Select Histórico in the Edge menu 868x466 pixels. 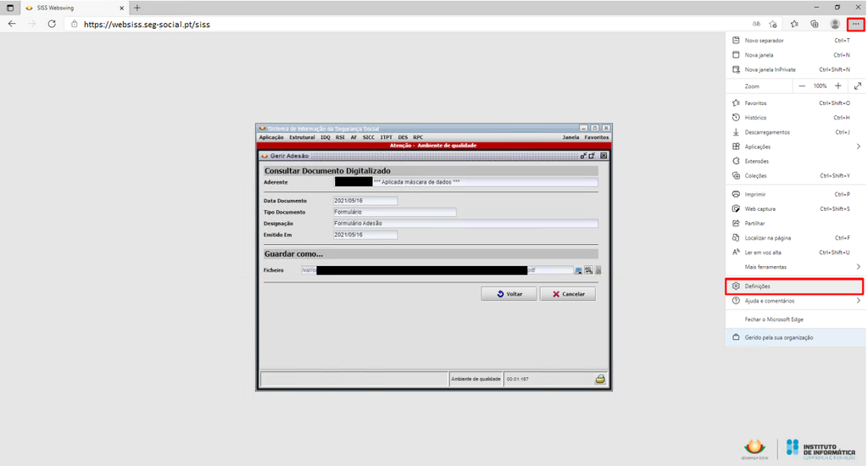tap(755, 118)
